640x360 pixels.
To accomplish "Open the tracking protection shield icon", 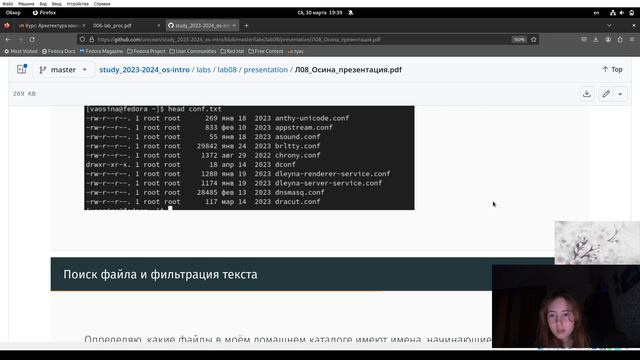I will 82,40.
